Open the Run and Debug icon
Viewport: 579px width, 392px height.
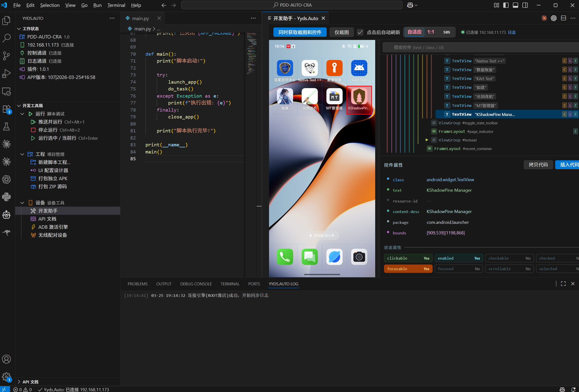tap(6, 74)
